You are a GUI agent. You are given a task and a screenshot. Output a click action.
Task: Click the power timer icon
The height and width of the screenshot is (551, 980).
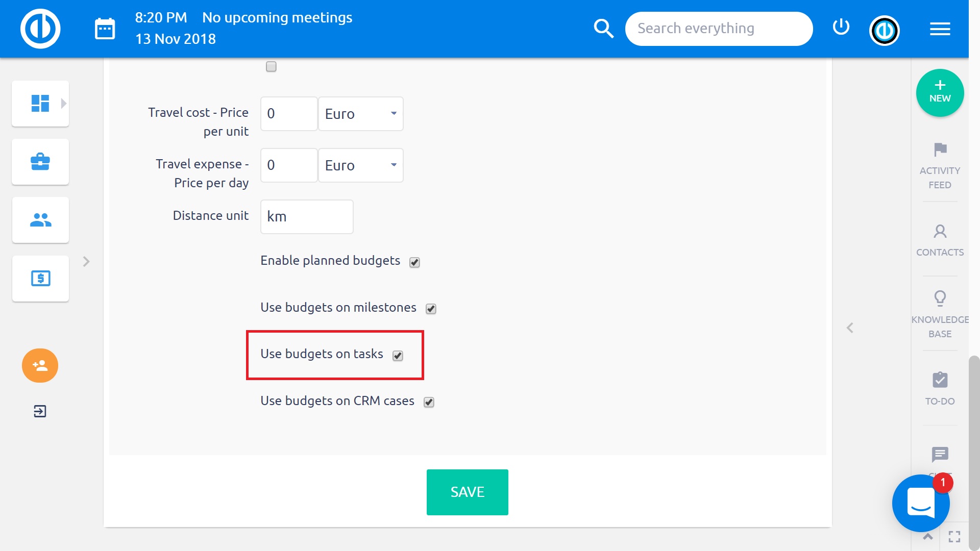pos(841,27)
